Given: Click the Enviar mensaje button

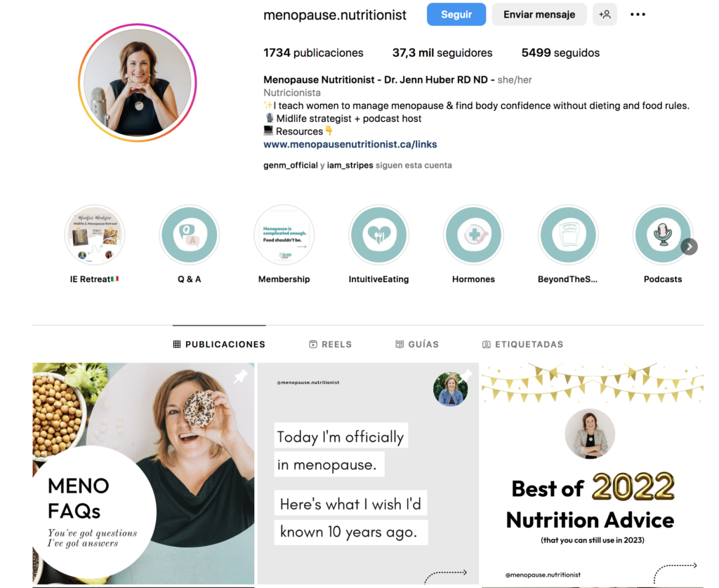Looking at the screenshot, I should (x=539, y=14).
